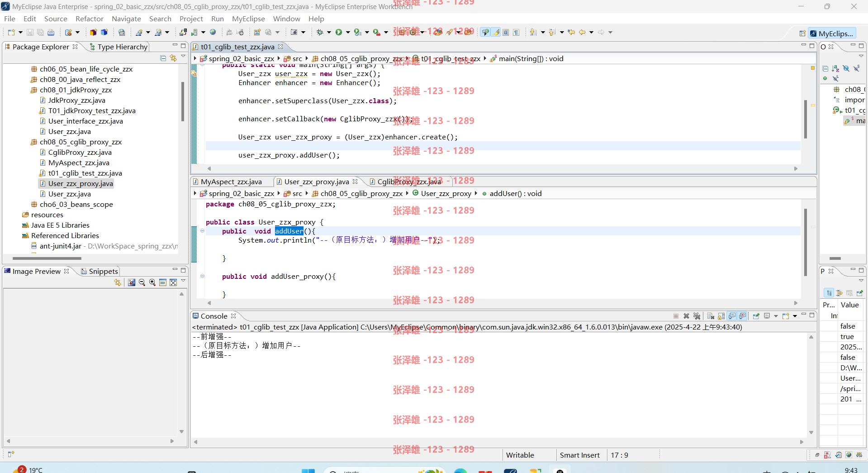Image resolution: width=868 pixels, height=473 pixels.
Task: Click Remove All Terminated Launches in Console
Action: pyautogui.click(x=697, y=316)
